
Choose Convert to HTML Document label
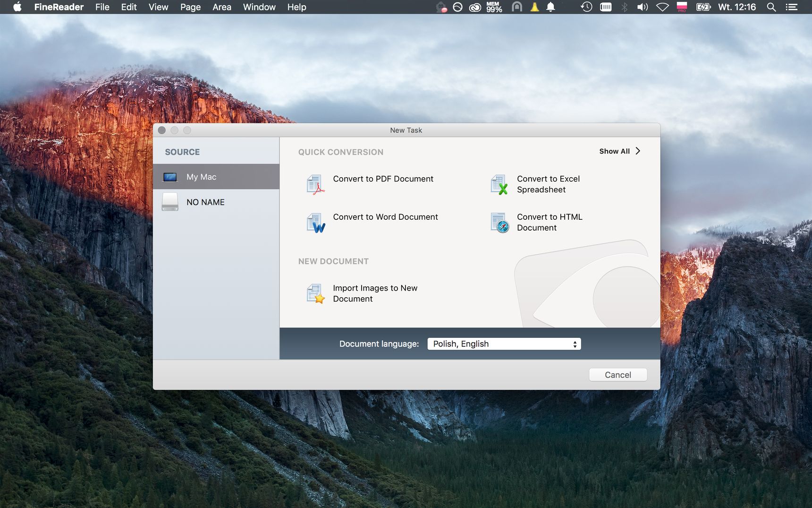(x=550, y=222)
